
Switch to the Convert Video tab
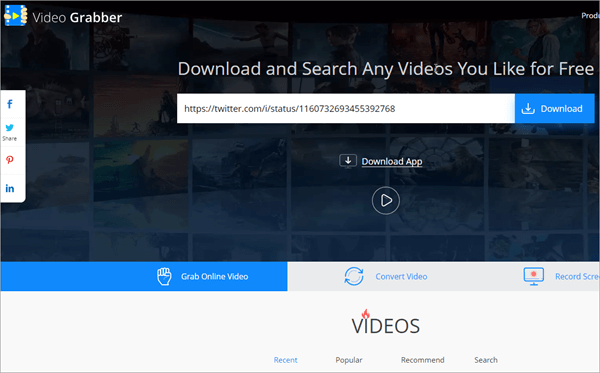[401, 276]
